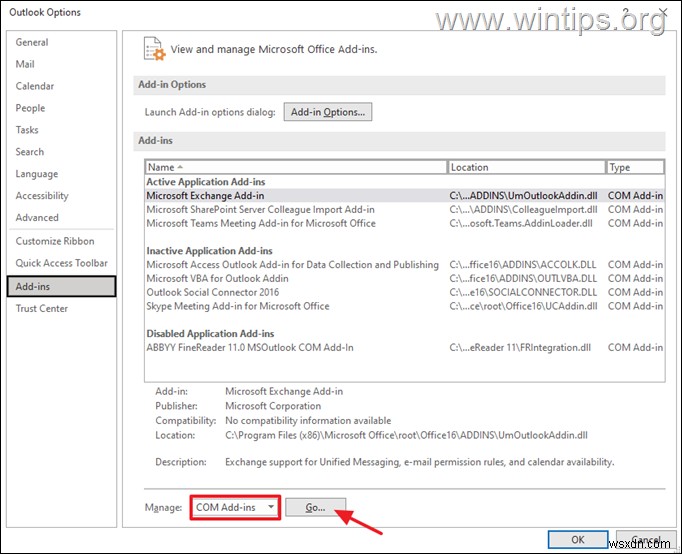Choose the Language category
682x554 pixels.
37,174
